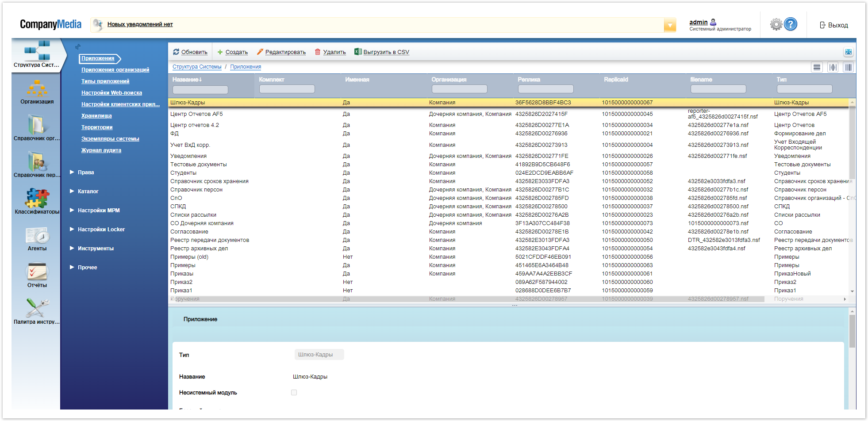Click the Создать button
This screenshot has height=421, width=868.
[x=233, y=52]
